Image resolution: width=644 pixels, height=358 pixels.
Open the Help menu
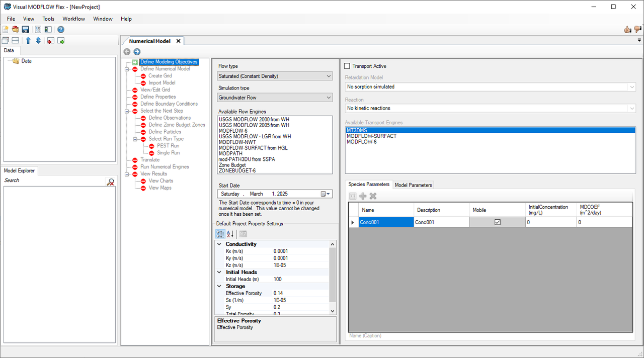coord(126,19)
